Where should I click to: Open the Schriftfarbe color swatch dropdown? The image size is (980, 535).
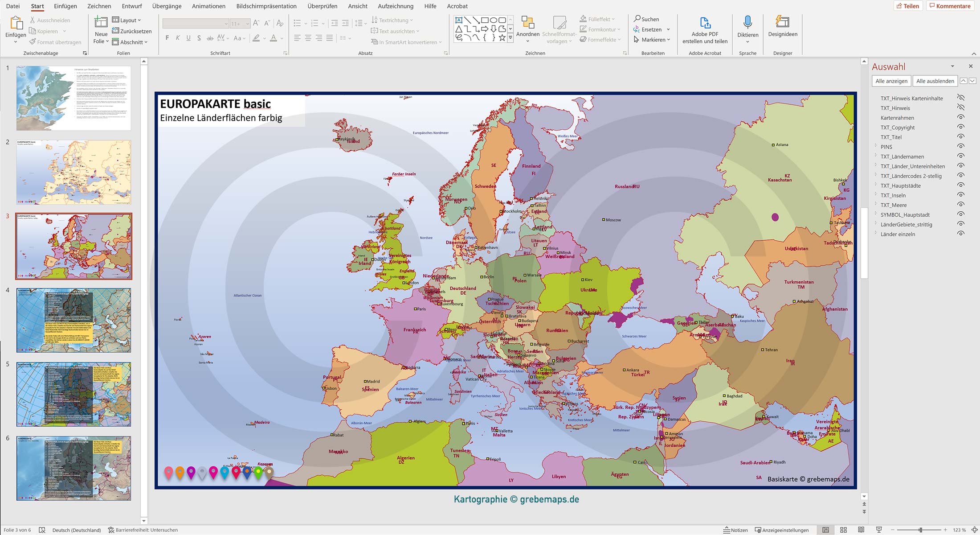(281, 38)
